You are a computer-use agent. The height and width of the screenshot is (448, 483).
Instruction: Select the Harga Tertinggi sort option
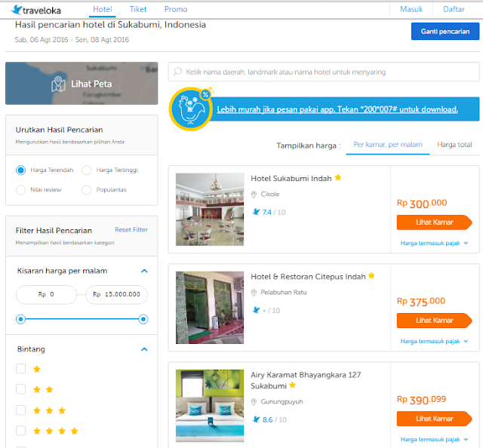coord(87,170)
